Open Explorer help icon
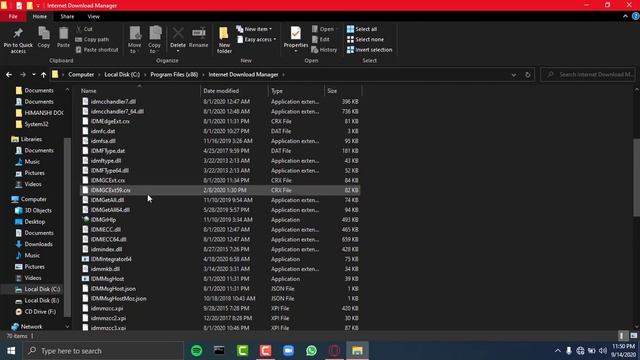The image size is (640, 360). tap(636, 16)
